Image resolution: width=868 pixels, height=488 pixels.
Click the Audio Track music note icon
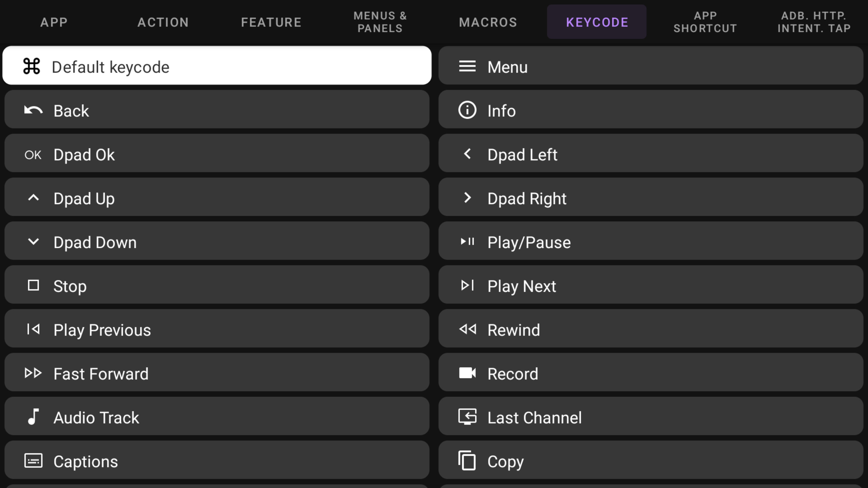tap(33, 417)
